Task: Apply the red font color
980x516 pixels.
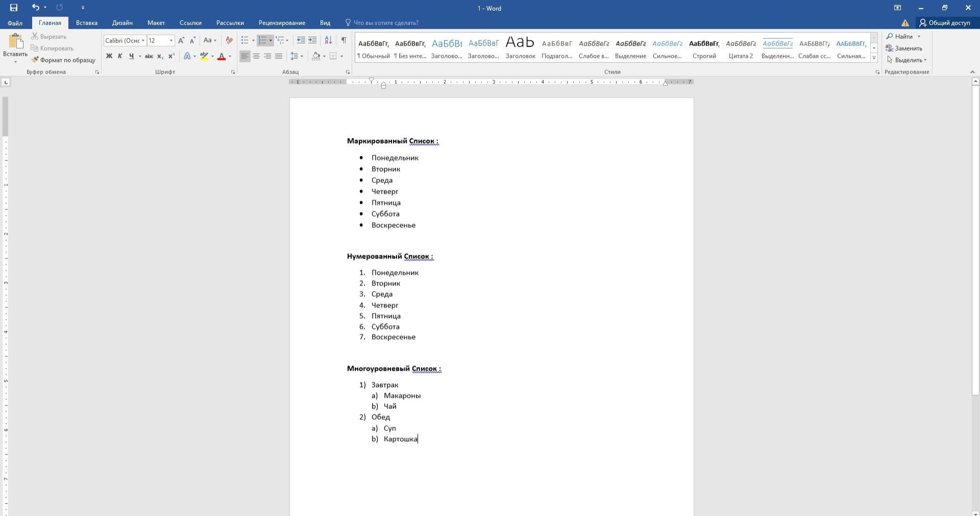Action: pyautogui.click(x=222, y=56)
